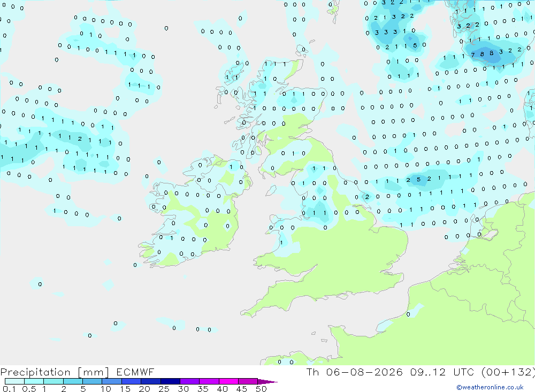
Task: Click the '35' legend scale label
Action: click(x=203, y=389)
